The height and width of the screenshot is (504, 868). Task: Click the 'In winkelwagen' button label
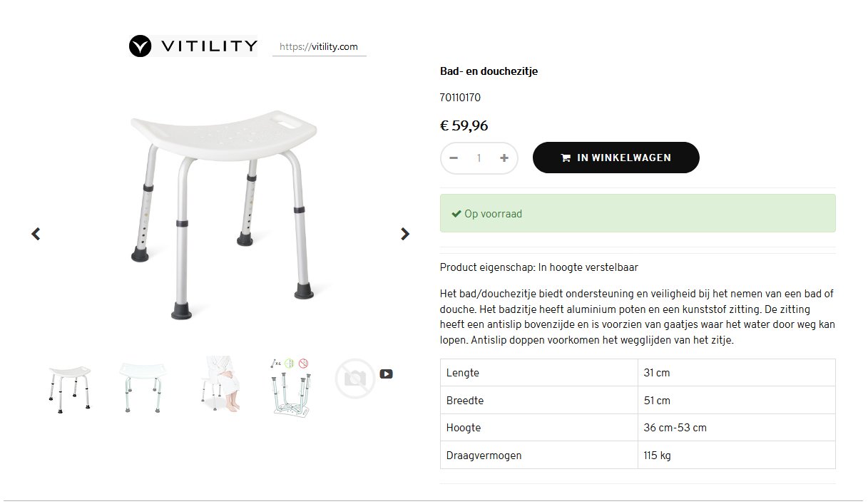[624, 158]
